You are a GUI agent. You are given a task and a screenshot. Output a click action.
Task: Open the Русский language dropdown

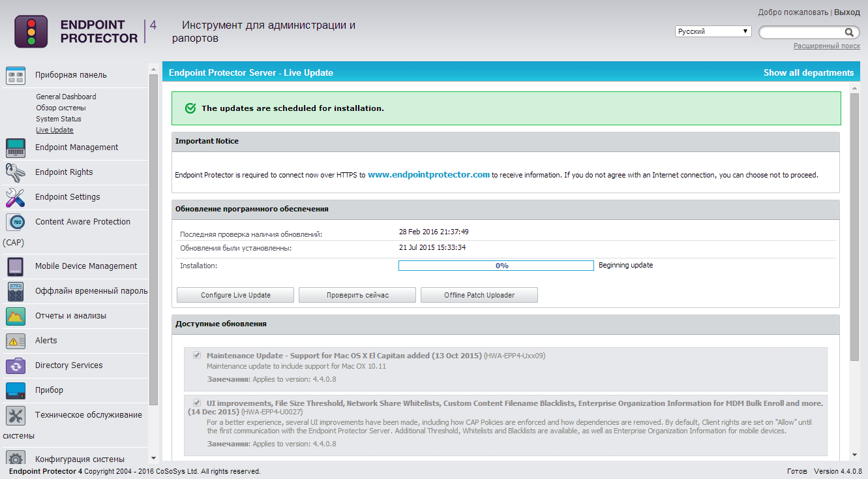click(x=713, y=31)
